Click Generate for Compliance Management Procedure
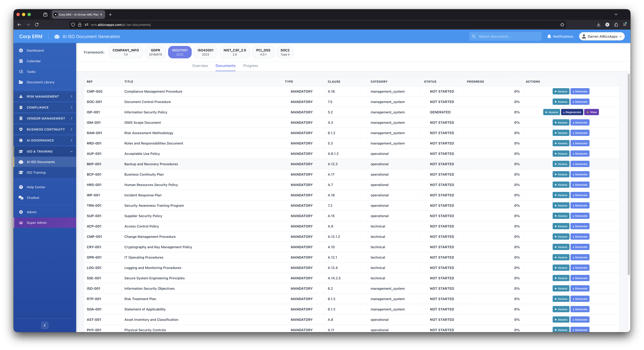Viewport: 644px width, 350px height. pyautogui.click(x=580, y=91)
